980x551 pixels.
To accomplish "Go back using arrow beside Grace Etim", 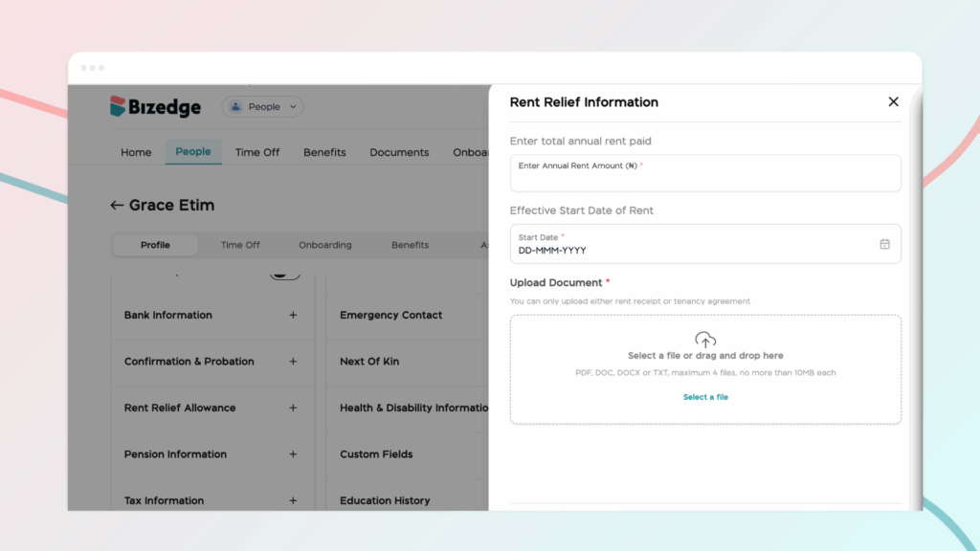I will tap(117, 206).
